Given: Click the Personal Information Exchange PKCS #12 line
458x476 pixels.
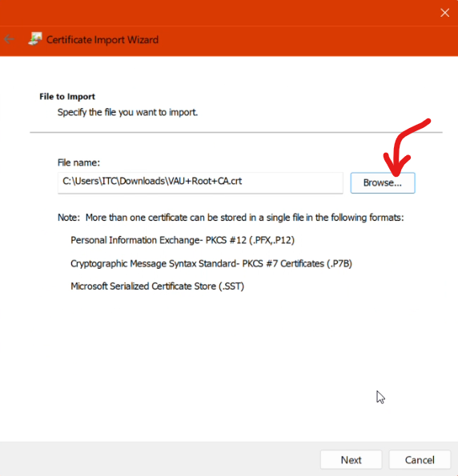Looking at the screenshot, I should (183, 240).
